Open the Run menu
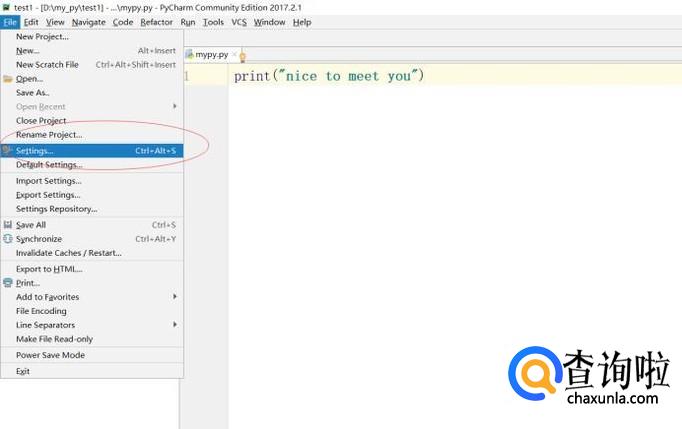Image resolution: width=682 pixels, height=429 pixels. 188,22
